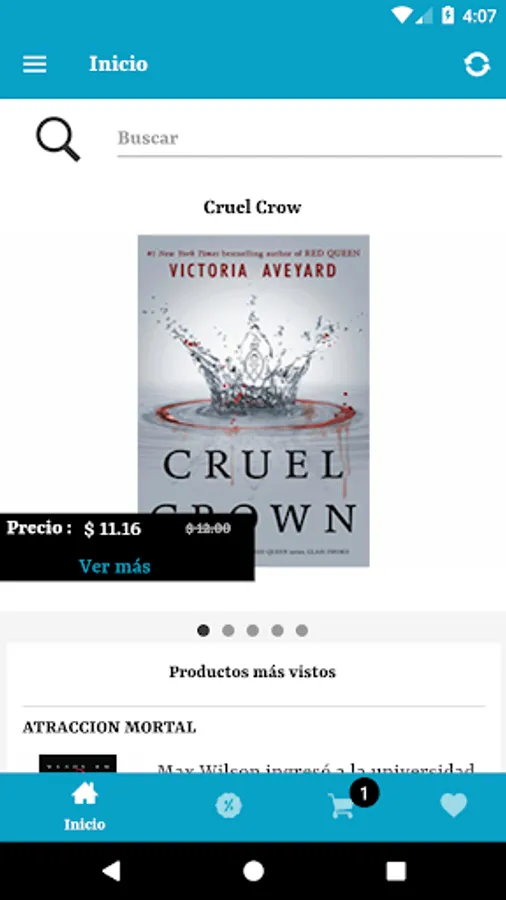The width and height of the screenshot is (506, 900).
Task: Select the third carousel page dot
Action: click(x=252, y=631)
